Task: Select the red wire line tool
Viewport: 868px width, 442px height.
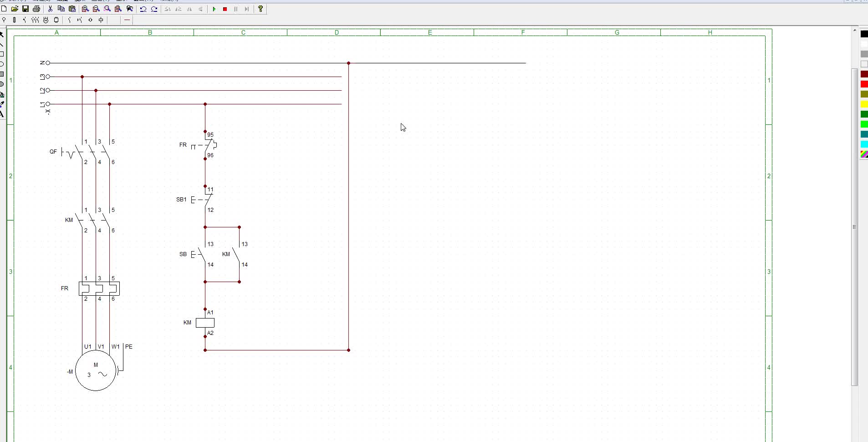Action: 127,20
